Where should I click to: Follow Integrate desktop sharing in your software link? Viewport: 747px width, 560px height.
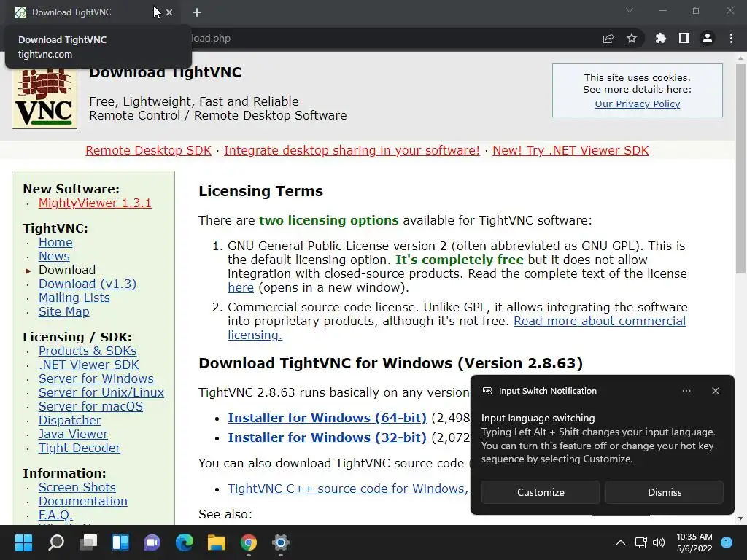(x=352, y=150)
